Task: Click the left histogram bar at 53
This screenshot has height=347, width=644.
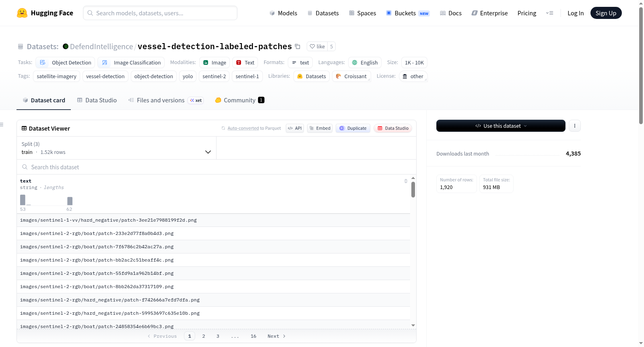Action: (23, 200)
